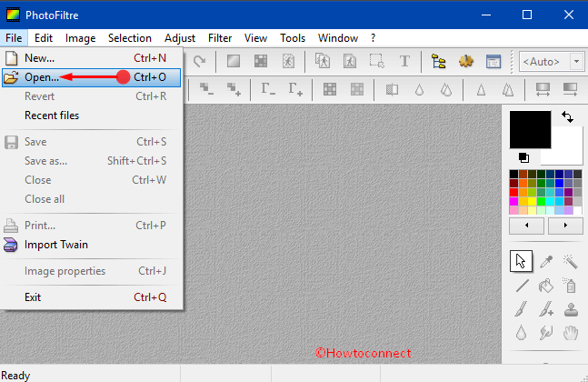Click the light grid filter icon
This screenshot has height=382, width=588.
coord(357,89)
